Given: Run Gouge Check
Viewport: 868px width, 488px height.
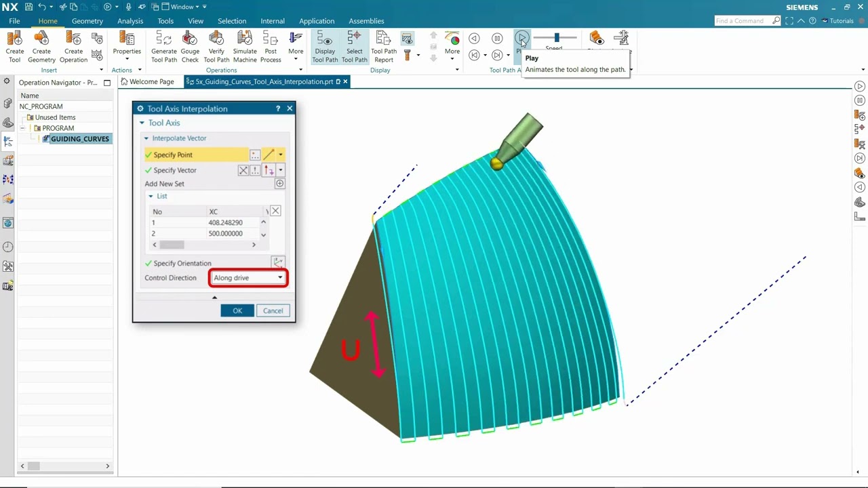Looking at the screenshot, I should coord(190,47).
